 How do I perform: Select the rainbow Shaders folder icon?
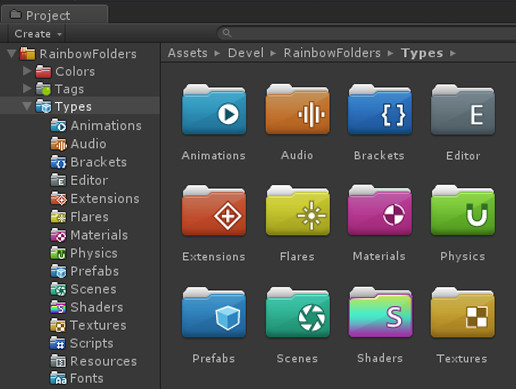pyautogui.click(x=380, y=312)
